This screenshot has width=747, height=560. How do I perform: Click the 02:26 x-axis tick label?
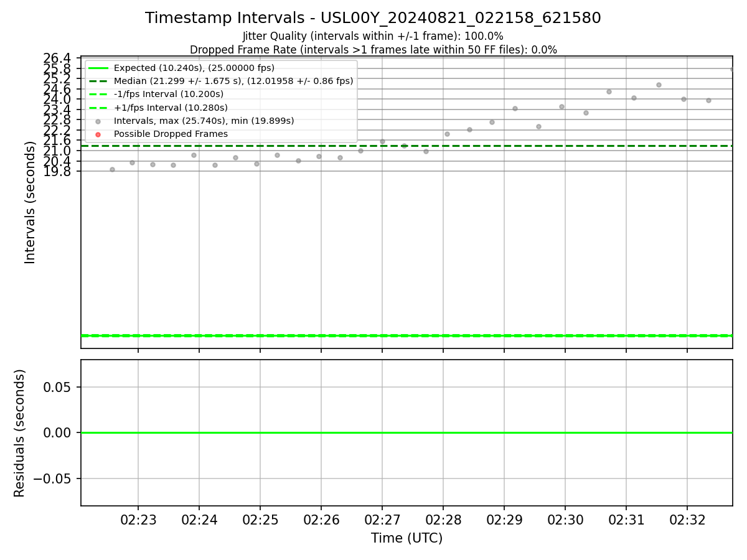(321, 520)
